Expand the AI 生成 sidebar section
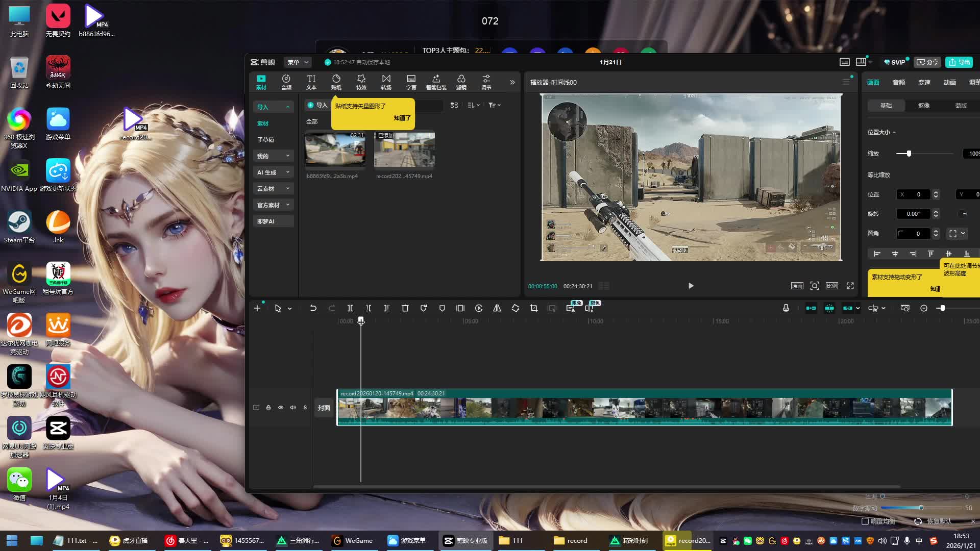 [274, 172]
